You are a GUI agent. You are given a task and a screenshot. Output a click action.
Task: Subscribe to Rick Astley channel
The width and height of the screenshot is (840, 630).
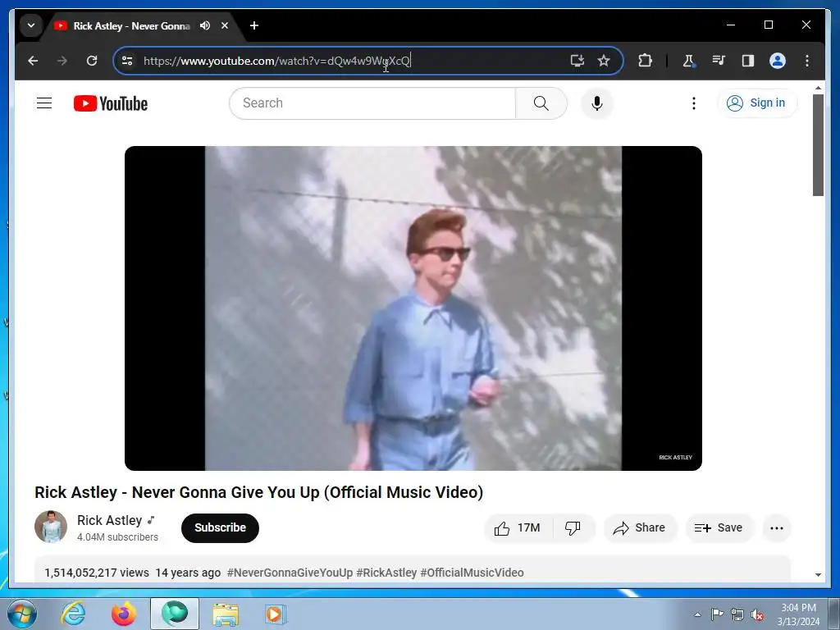click(x=220, y=527)
